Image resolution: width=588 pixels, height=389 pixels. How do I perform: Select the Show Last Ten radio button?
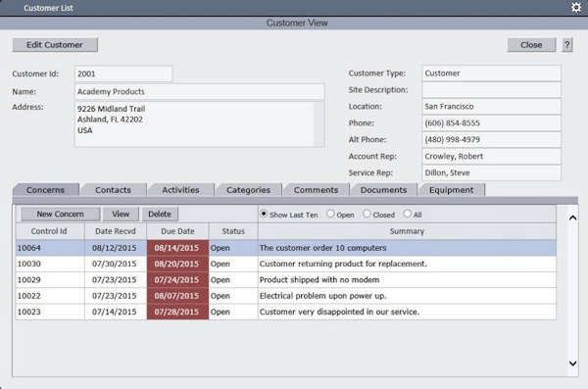coord(264,214)
